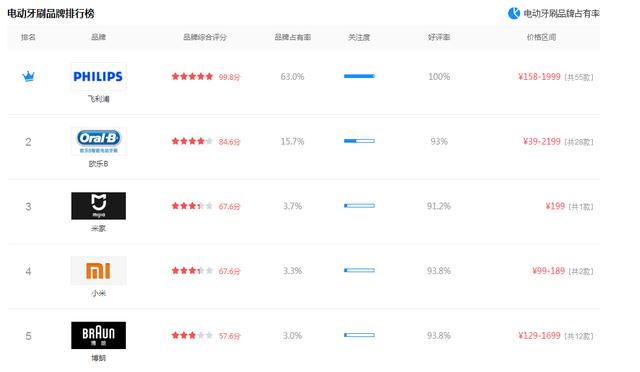
Task: Open Philips price range ¥158-1999
Action: pos(539,77)
